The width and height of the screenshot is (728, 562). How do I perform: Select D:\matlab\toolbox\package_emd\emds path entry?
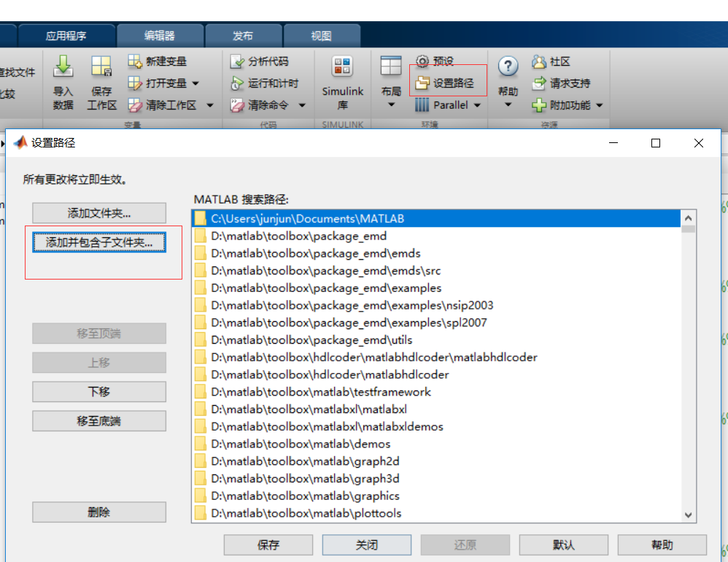(x=436, y=253)
